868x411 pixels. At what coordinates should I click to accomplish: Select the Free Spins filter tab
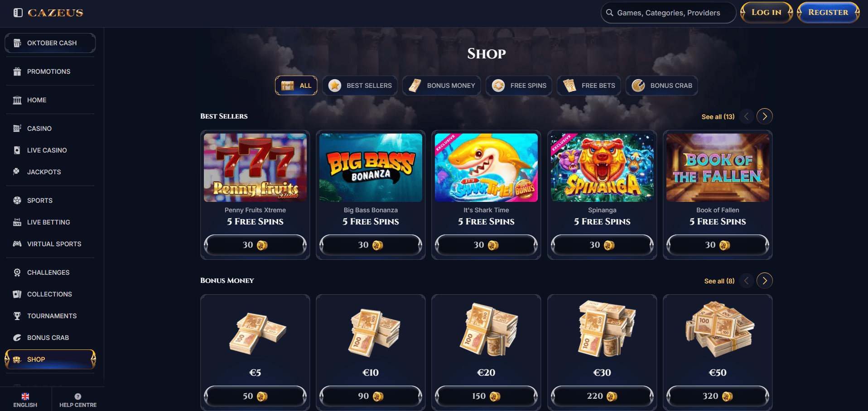coord(519,86)
